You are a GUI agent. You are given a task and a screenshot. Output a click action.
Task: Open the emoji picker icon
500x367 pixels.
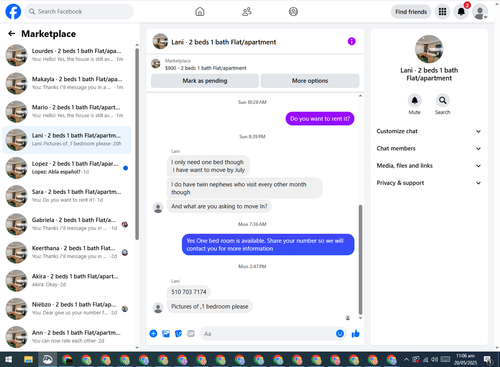[x=340, y=334]
